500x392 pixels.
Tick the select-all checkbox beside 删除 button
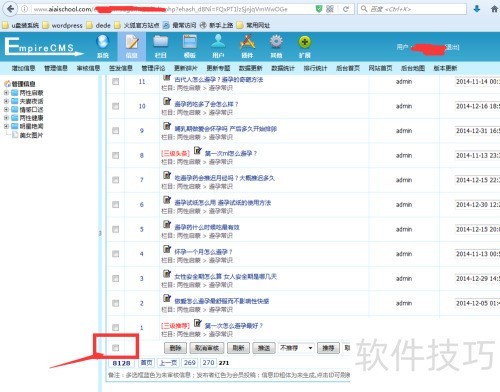click(116, 348)
